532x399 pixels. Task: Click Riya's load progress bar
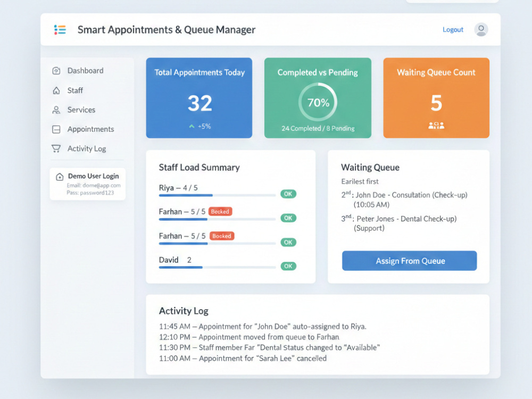tap(217, 195)
